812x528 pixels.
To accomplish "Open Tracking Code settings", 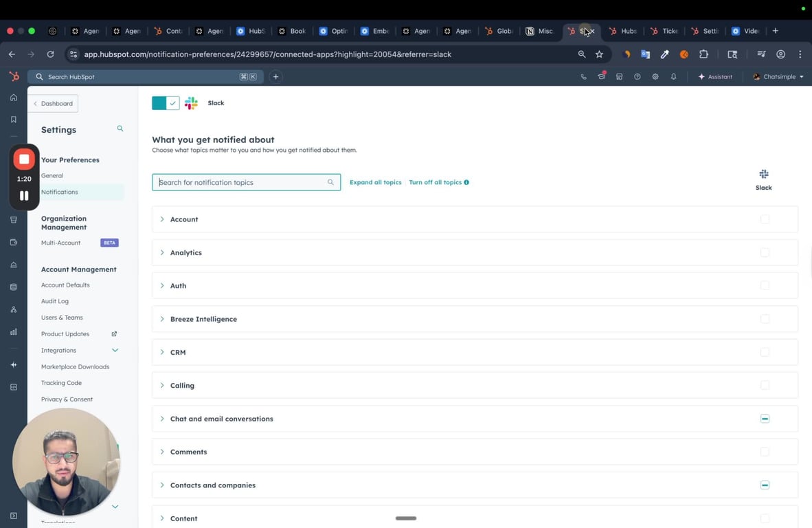I will click(x=62, y=384).
